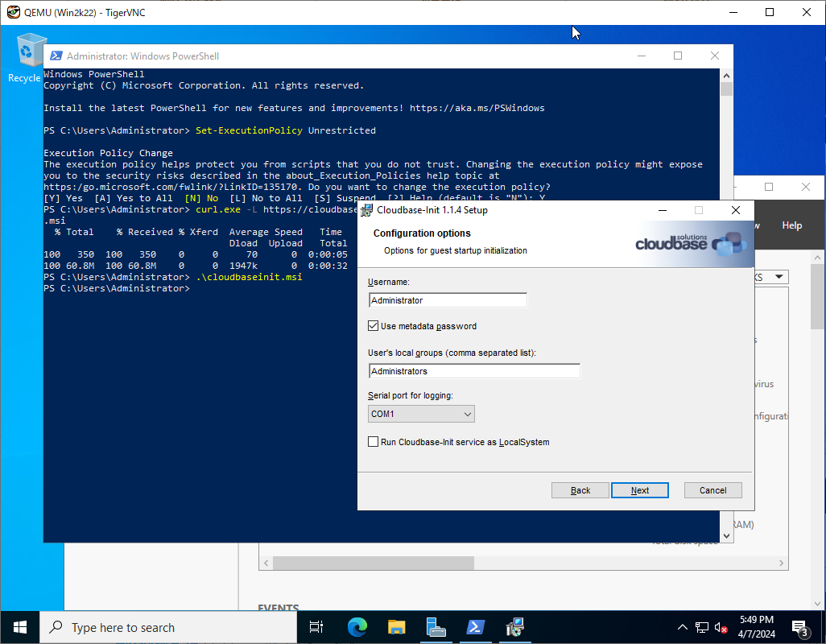This screenshot has width=826, height=644.
Task: Click the PowerShell scrollbar thumb
Action: click(x=726, y=89)
